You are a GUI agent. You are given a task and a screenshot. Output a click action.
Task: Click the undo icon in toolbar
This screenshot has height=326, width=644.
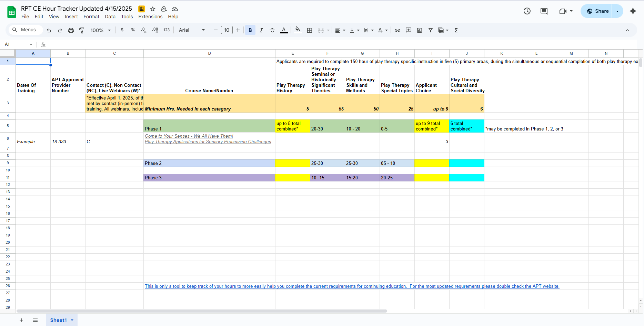49,30
